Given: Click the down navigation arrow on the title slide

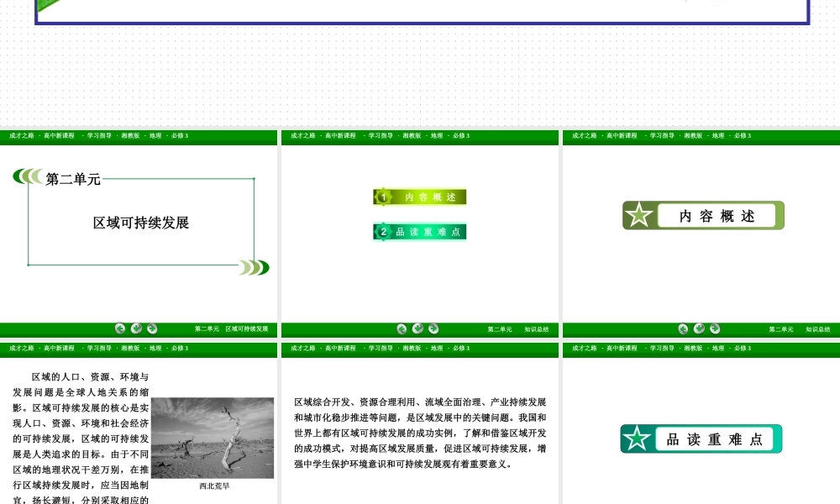Looking at the screenshot, I should [x=136, y=328].
